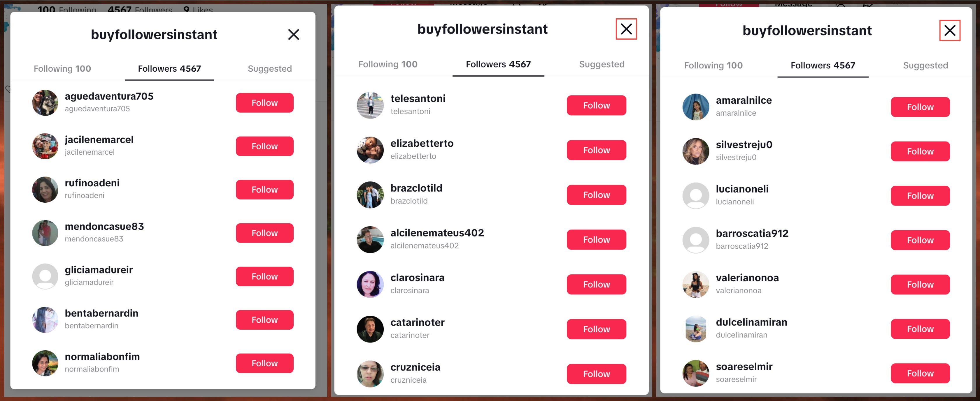Follow soareselmir
Viewport: 980px width, 401px height.
[920, 373]
